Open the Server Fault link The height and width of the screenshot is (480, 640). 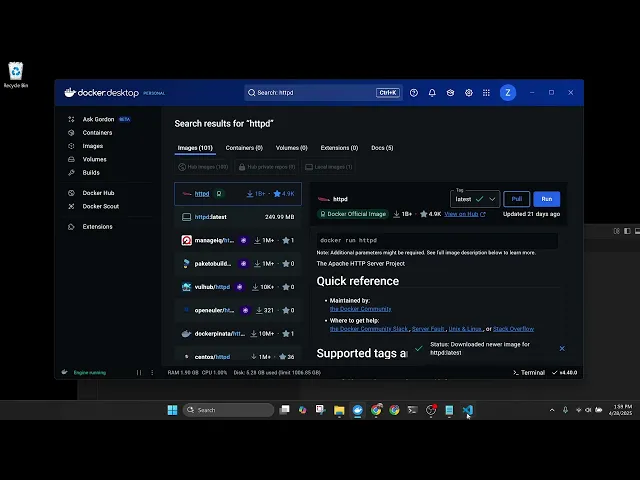[428, 329]
